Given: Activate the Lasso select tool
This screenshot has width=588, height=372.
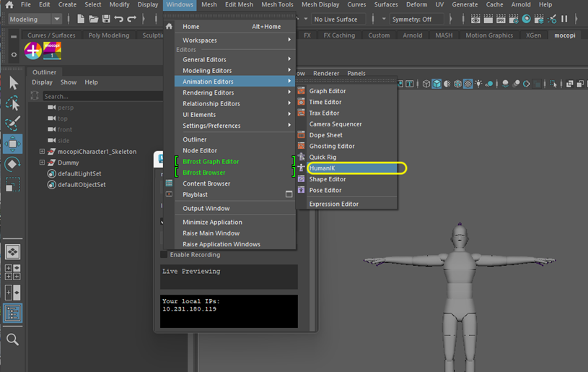Looking at the screenshot, I should point(12,104).
